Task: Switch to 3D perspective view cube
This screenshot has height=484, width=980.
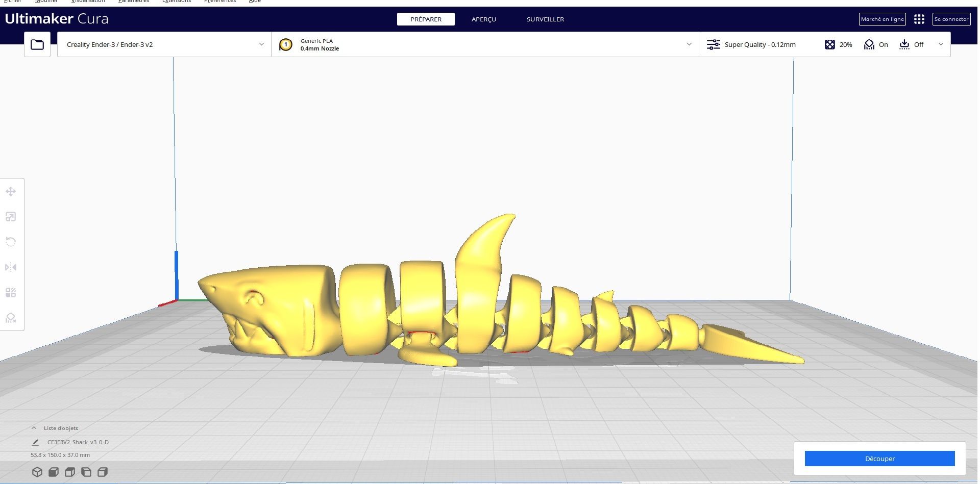Action: pos(37,472)
